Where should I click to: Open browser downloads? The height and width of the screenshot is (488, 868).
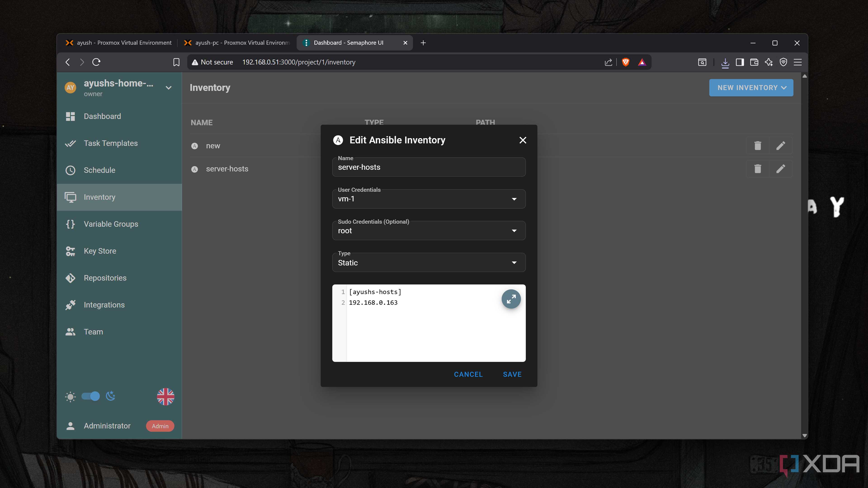pyautogui.click(x=725, y=62)
